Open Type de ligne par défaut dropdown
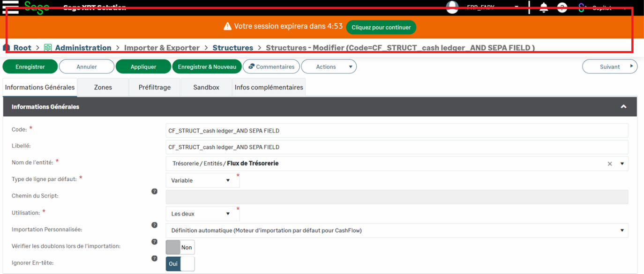The height and width of the screenshot is (274, 644). [x=202, y=180]
